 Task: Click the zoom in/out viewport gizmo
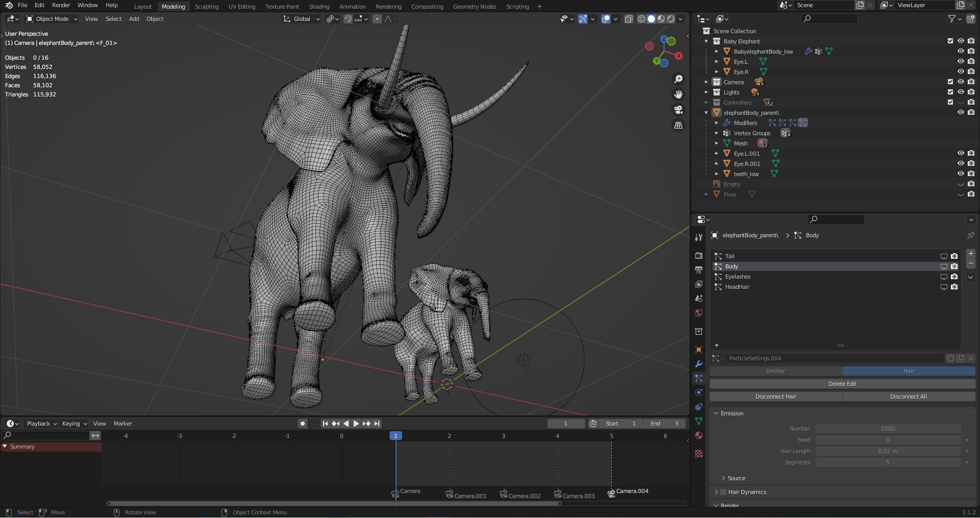click(678, 79)
